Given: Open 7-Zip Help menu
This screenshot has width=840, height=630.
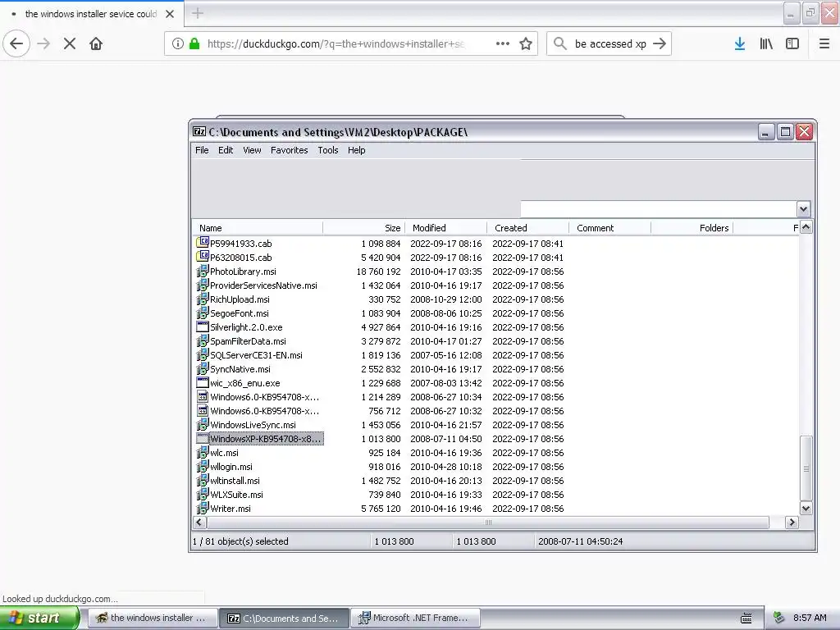Looking at the screenshot, I should click(356, 150).
